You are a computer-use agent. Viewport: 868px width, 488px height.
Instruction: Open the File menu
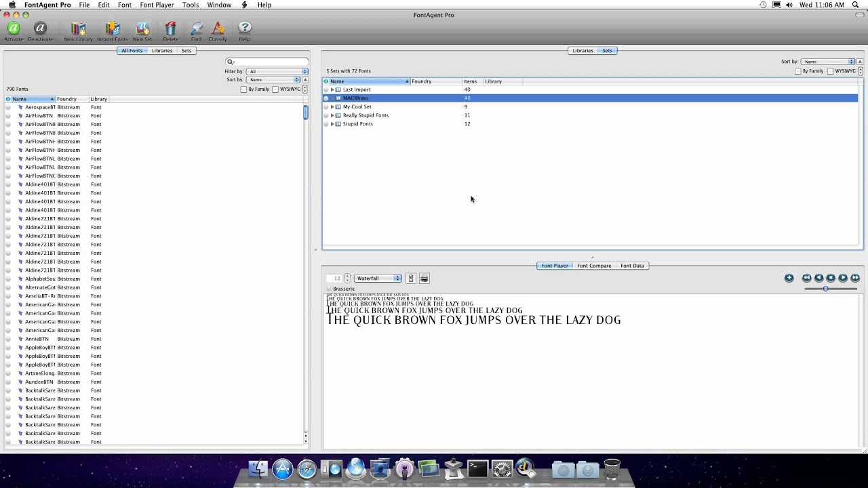coord(84,5)
